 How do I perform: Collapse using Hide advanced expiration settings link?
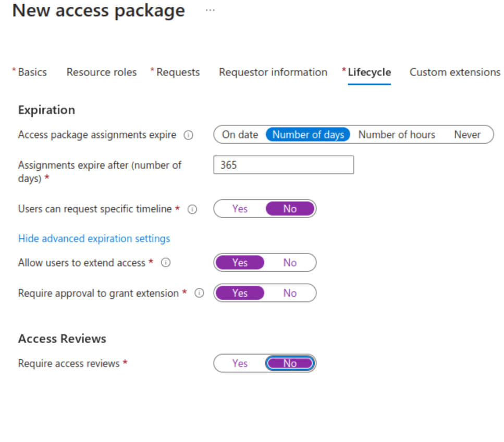(94, 238)
